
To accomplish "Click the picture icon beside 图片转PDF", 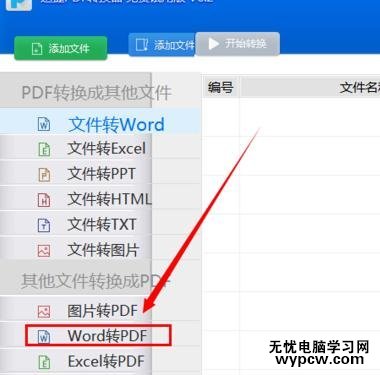I will [44, 311].
